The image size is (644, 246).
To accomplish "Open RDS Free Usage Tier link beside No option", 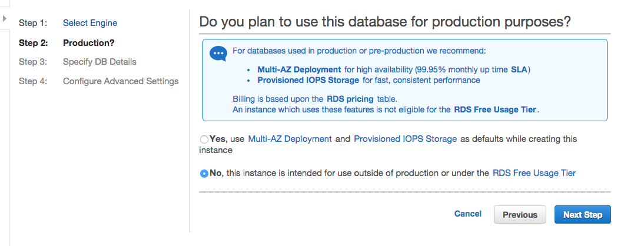I will 535,173.
